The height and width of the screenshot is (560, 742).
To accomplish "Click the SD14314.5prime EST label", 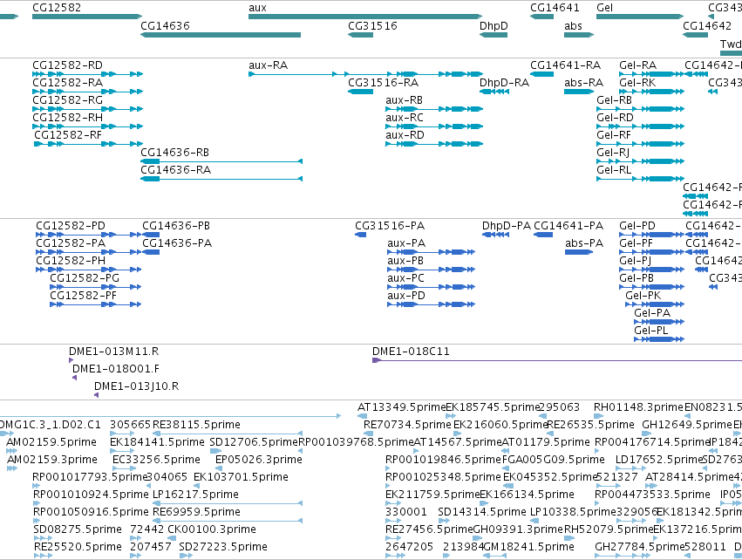I will click(481, 512).
